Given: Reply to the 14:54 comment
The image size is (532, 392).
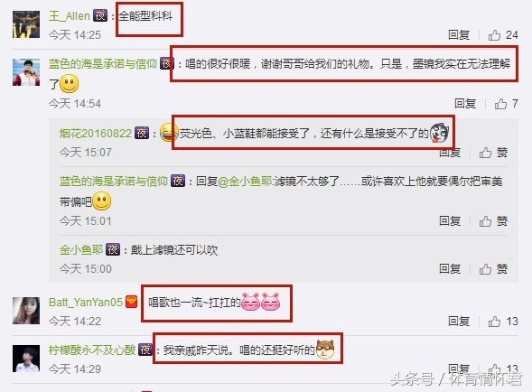Looking at the screenshot, I should point(465,104).
